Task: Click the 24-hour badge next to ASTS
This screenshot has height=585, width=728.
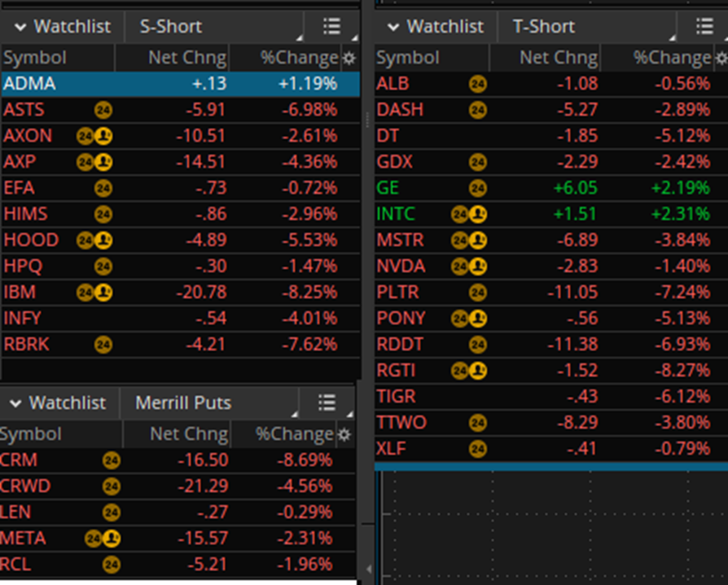Action: click(x=103, y=110)
